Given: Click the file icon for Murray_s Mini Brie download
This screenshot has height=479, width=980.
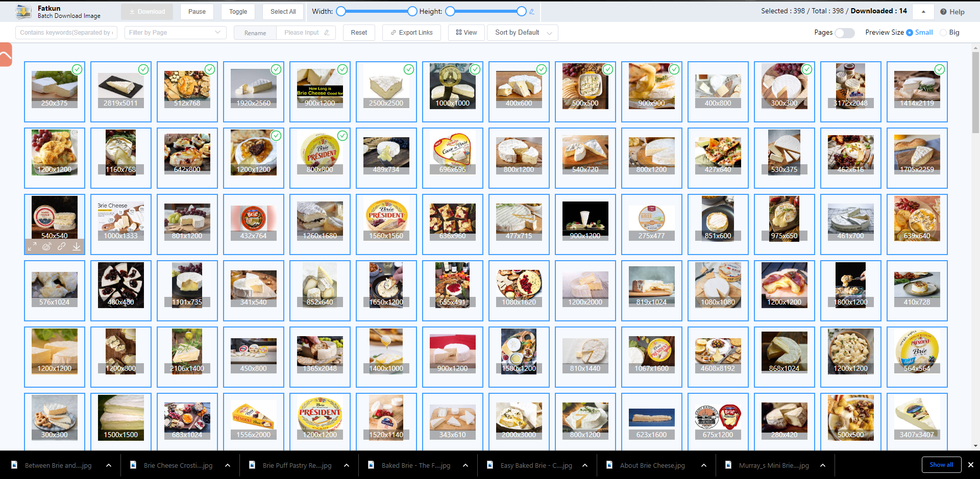Looking at the screenshot, I should tap(728, 465).
